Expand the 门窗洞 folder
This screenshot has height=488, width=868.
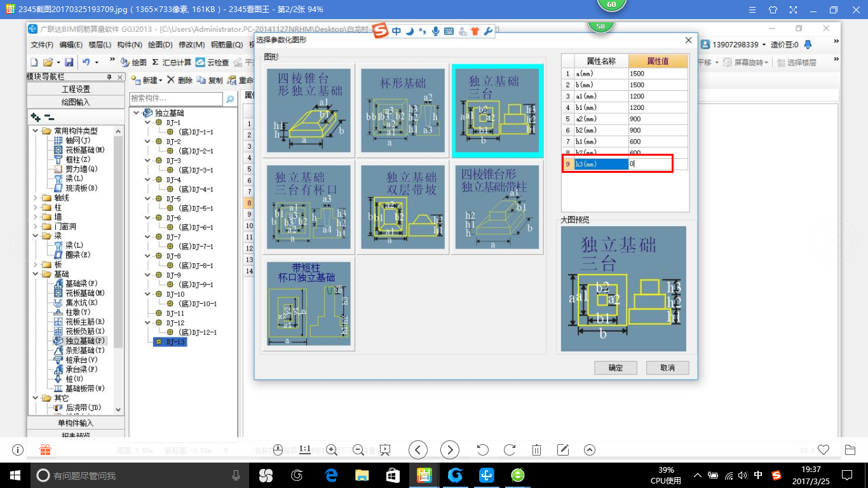[36, 226]
